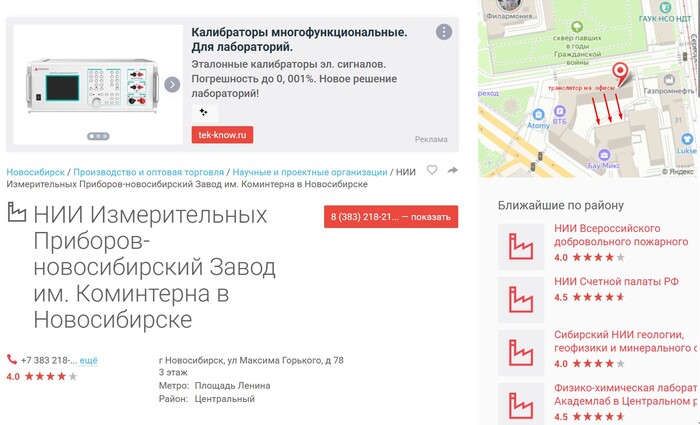The width and height of the screenshot is (700, 425).
Task: Select the Центральный district text
Action: point(225,399)
